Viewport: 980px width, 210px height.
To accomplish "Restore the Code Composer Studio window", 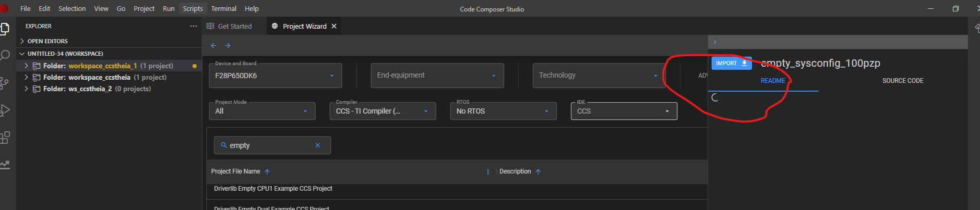I will (955, 8).
